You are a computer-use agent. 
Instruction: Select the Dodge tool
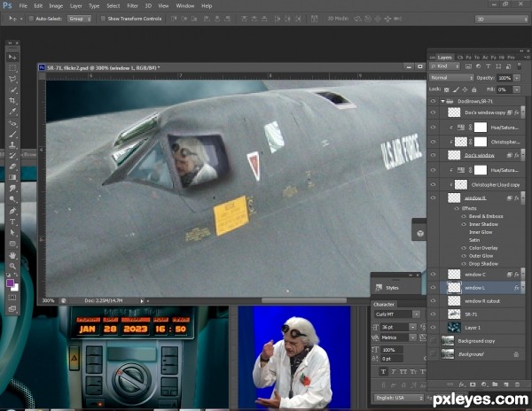pyautogui.click(x=12, y=199)
